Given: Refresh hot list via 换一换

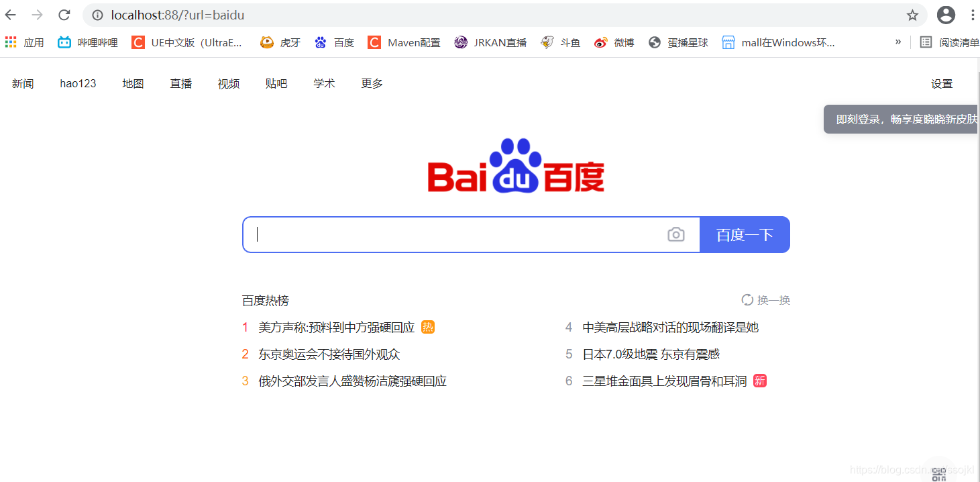Looking at the screenshot, I should pyautogui.click(x=765, y=300).
